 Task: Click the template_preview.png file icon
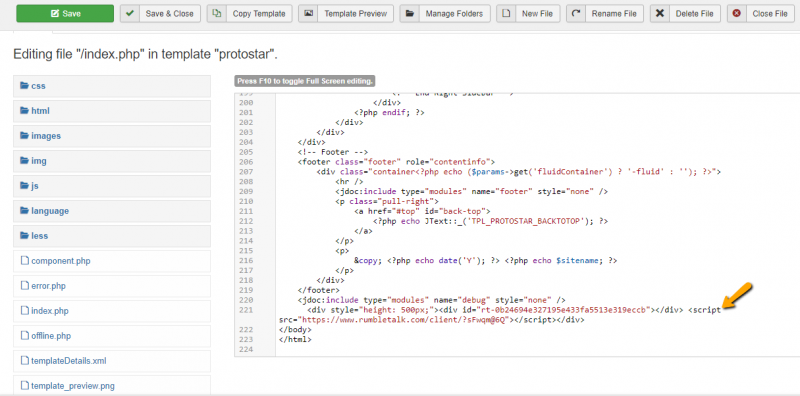point(24,386)
